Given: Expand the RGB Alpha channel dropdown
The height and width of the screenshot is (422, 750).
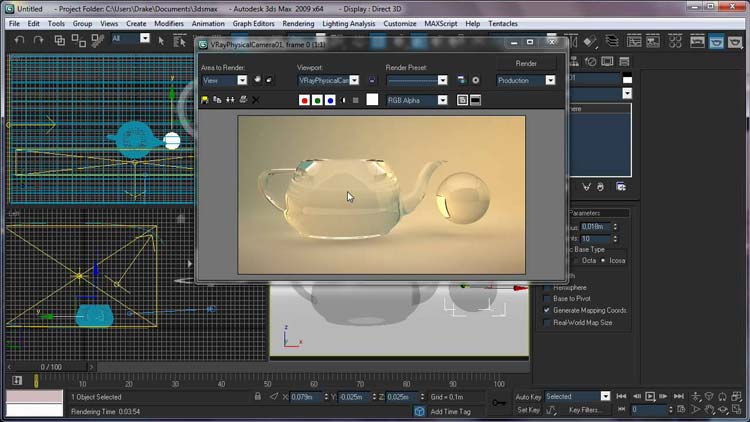Looking at the screenshot, I should (x=417, y=100).
